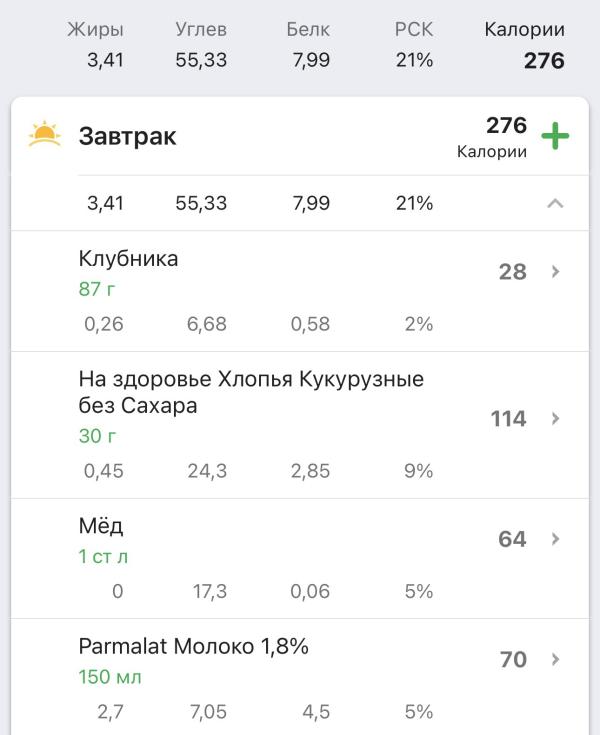Open Мёд entry using the right chevron
This screenshot has height=735, width=600.
(x=555, y=539)
